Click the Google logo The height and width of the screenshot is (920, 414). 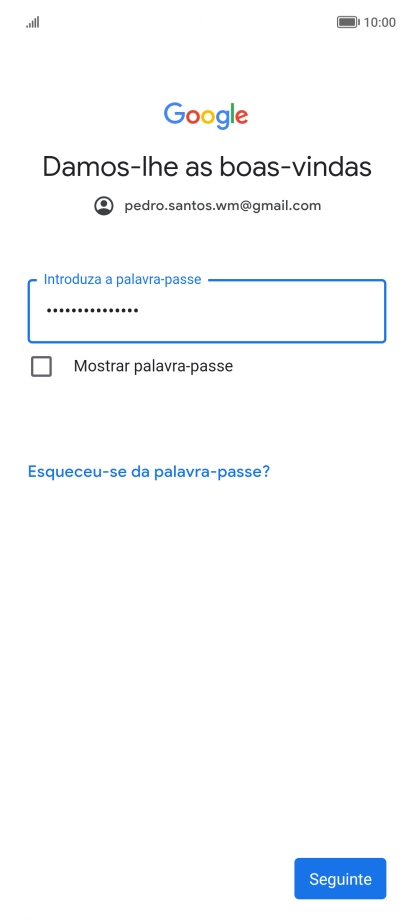coord(206,116)
